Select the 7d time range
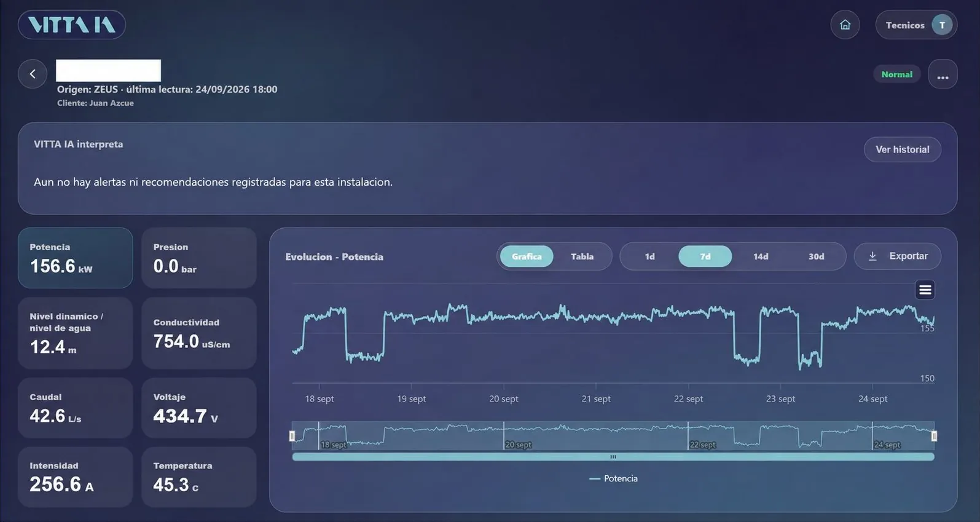Viewport: 980px width, 522px height. pos(705,256)
